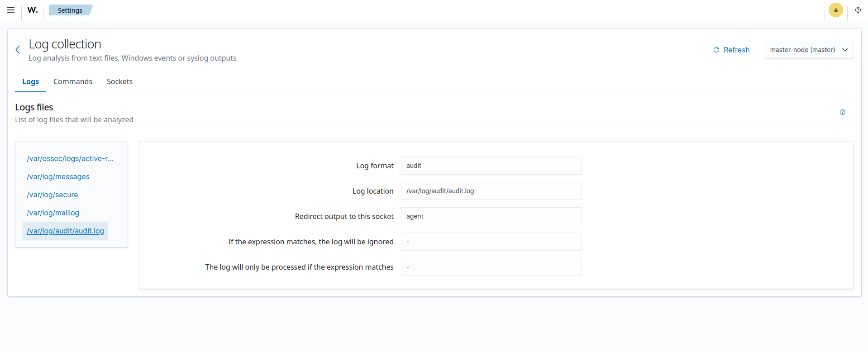Click the Wazuh logo home icon
The height and width of the screenshot is (352, 868).
(33, 10)
